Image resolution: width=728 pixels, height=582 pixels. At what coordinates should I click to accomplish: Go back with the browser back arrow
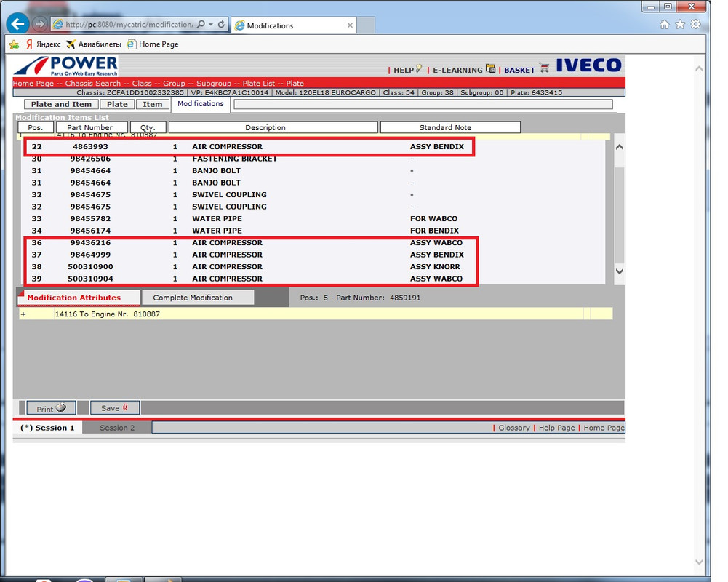tap(18, 24)
